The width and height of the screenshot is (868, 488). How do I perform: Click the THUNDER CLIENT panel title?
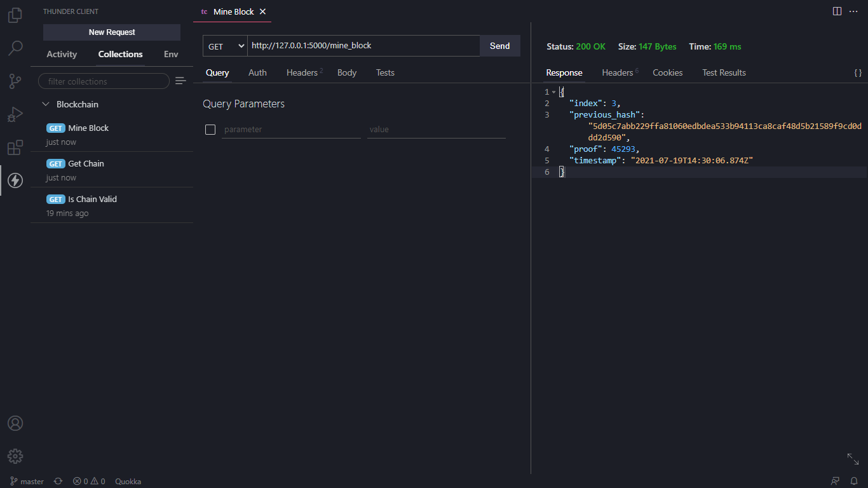coord(71,11)
